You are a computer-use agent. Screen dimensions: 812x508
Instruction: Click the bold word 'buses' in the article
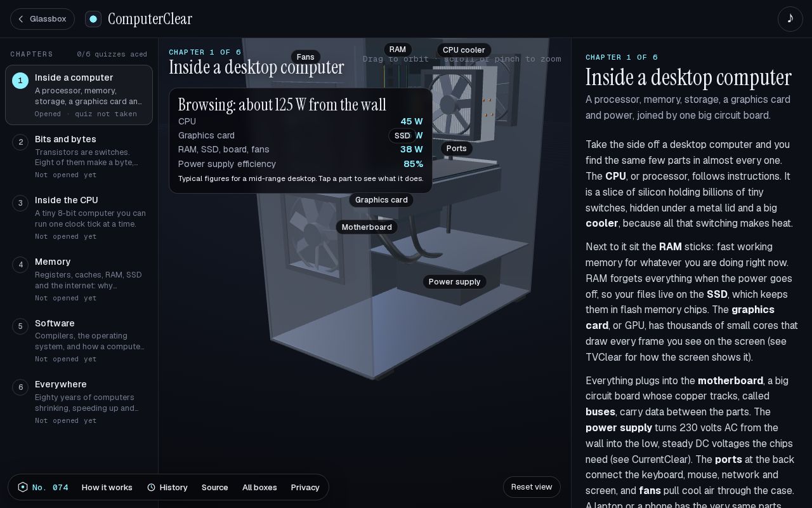click(x=600, y=412)
